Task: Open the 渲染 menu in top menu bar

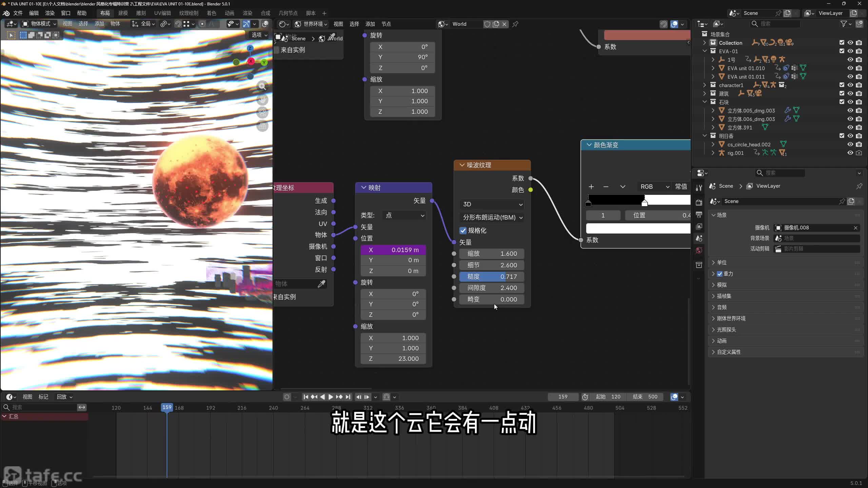Action: [x=50, y=13]
